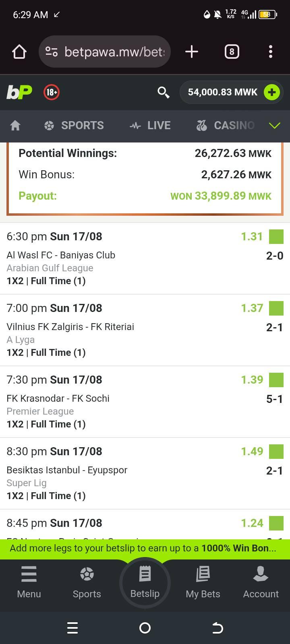The image size is (290, 644).
Task: Tap the 18+ age restriction badge
Action: click(x=52, y=92)
